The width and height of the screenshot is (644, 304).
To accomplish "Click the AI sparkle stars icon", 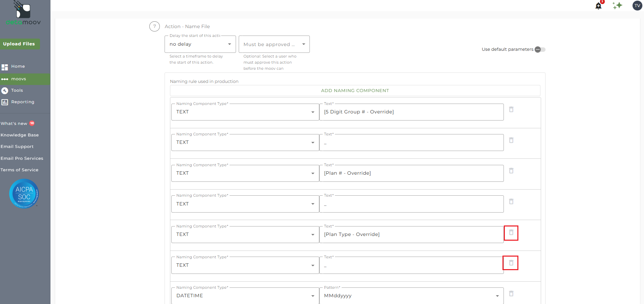I will pyautogui.click(x=617, y=5).
